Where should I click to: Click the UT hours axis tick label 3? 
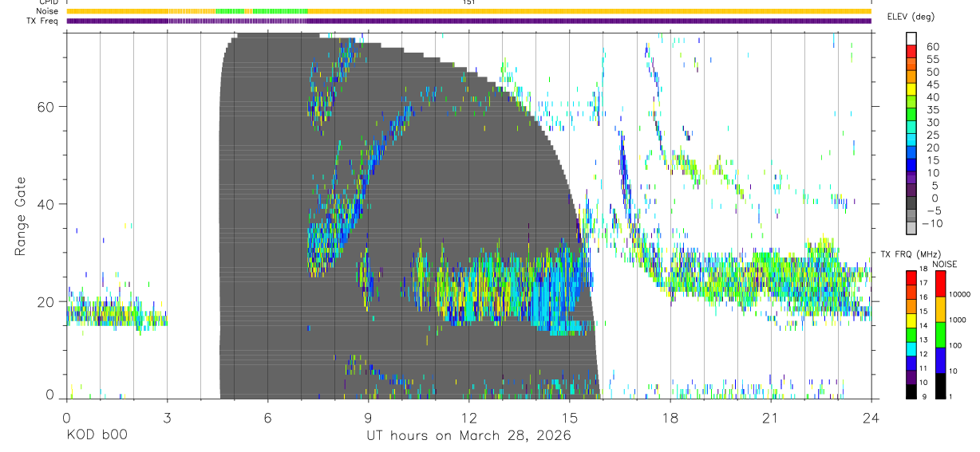tap(167, 418)
